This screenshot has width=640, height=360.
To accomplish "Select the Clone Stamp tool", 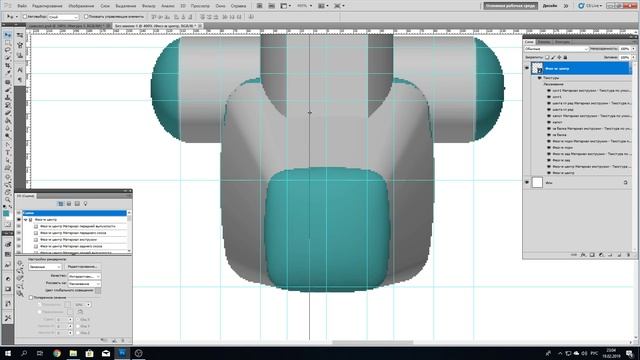I will (8, 97).
